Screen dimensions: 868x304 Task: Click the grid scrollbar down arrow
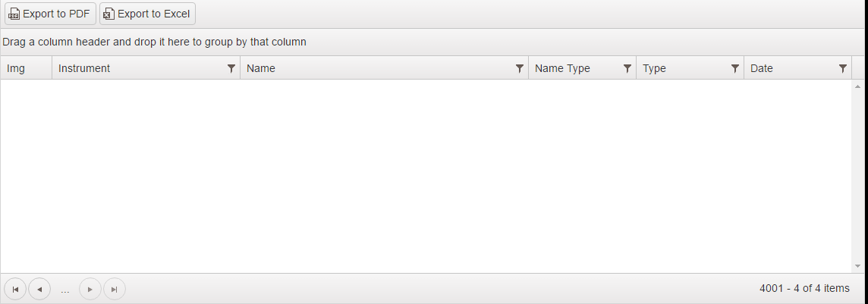pyautogui.click(x=857, y=266)
